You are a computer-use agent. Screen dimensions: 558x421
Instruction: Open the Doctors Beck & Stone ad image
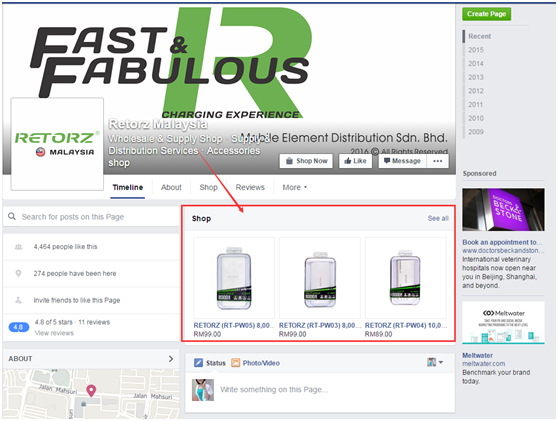[x=503, y=210]
